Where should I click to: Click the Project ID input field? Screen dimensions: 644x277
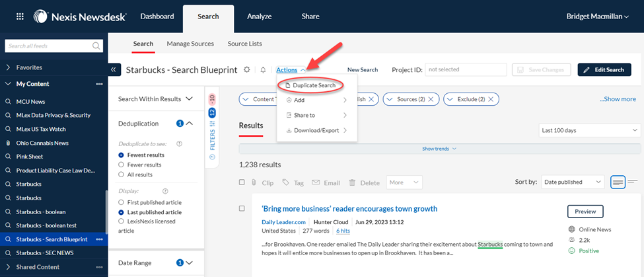(x=466, y=69)
